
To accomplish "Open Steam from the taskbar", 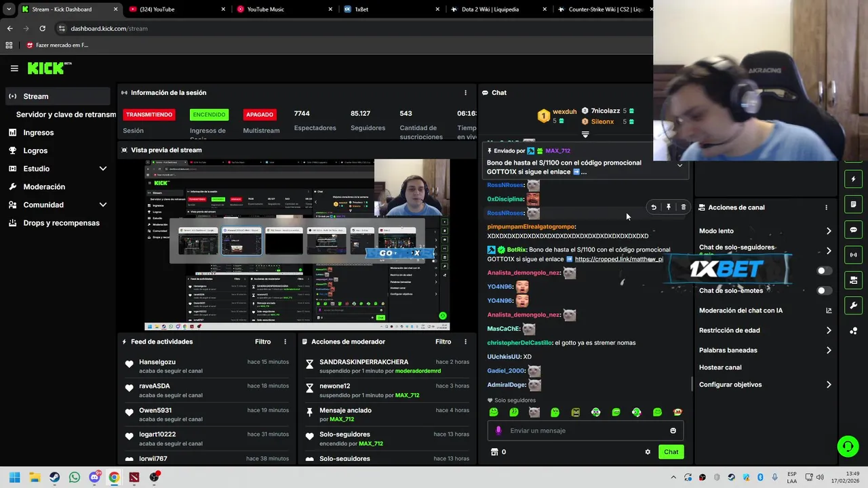I will click(x=54, y=477).
